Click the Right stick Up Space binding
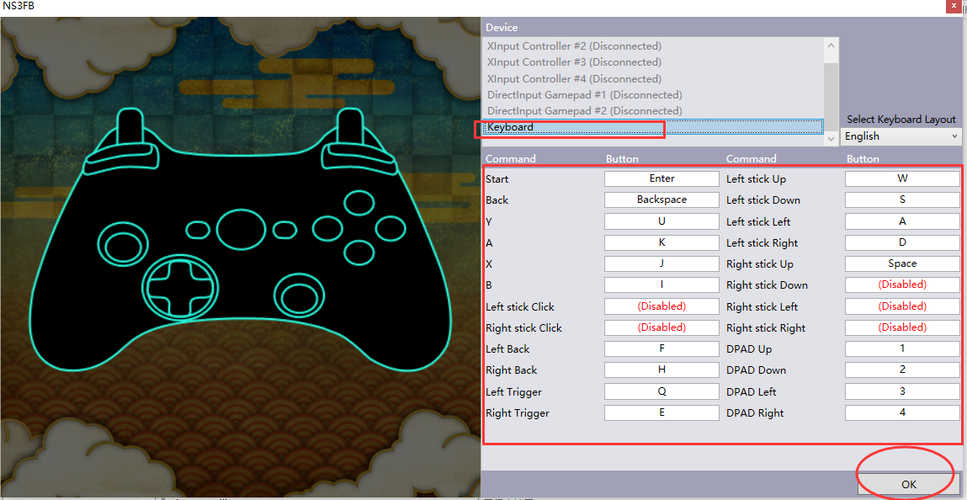Image resolution: width=967 pixels, height=500 pixels. pos(902,264)
